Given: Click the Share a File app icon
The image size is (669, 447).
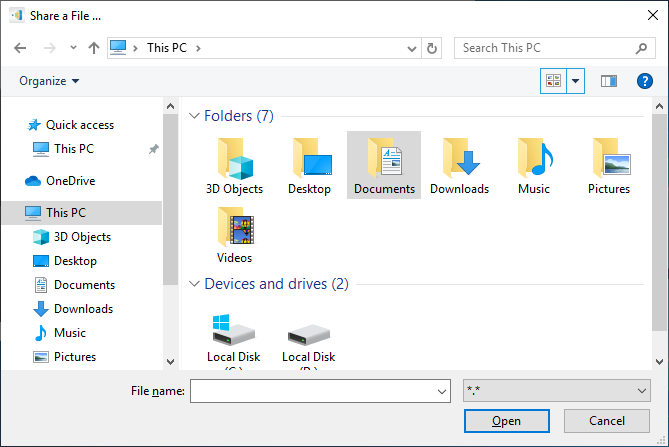Looking at the screenshot, I should coord(17,16).
